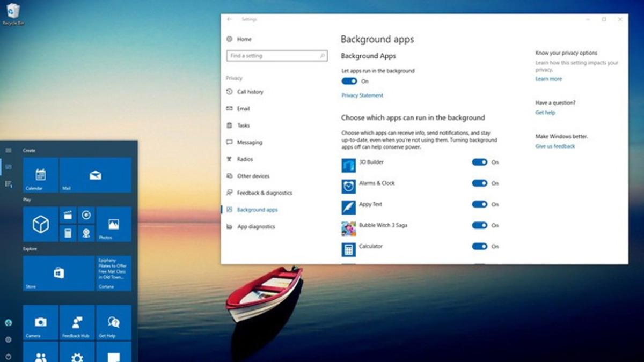The image size is (644, 362).
Task: Toggle Alarms & Clock background access
Action: pos(479,183)
